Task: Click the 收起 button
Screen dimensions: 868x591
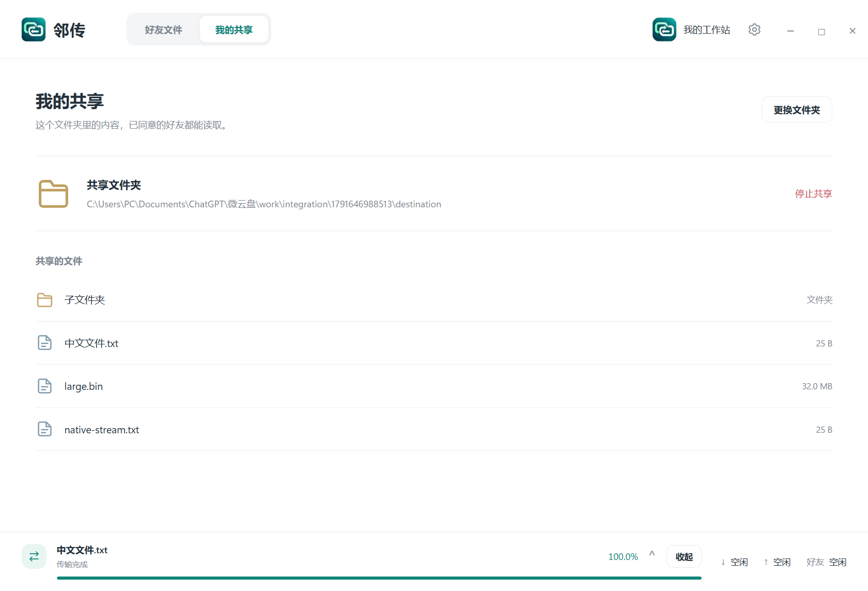Action: coord(684,557)
